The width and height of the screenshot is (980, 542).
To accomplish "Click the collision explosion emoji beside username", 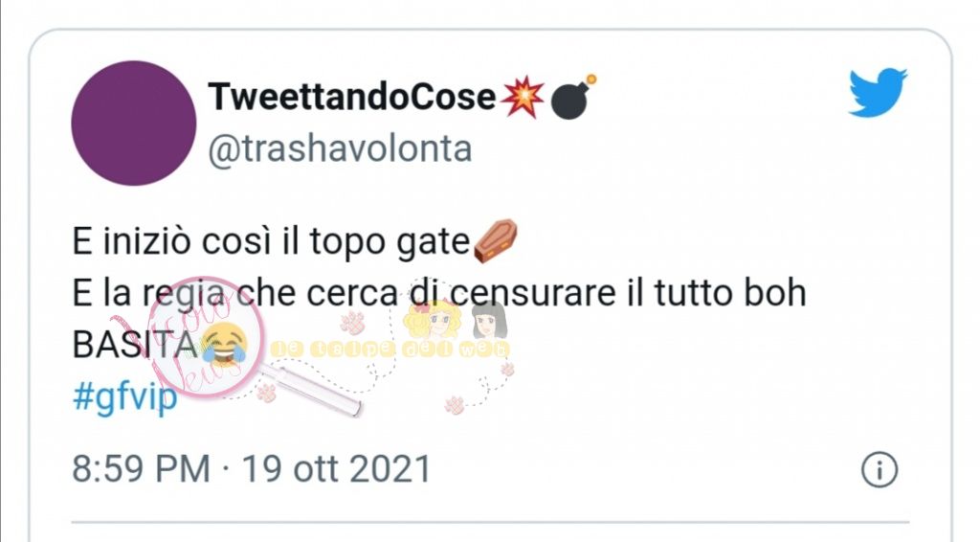I will (x=523, y=97).
